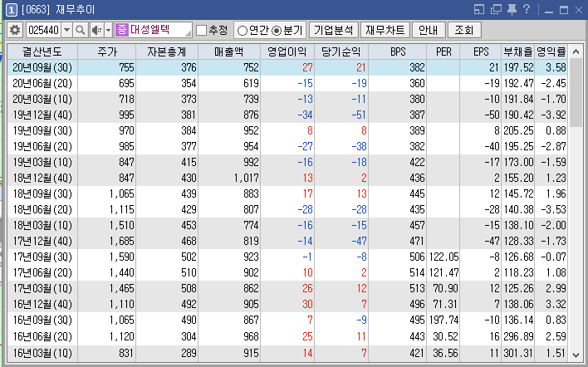Click 당기순익 column header
Viewport: 588px width, 367px height.
341,51
